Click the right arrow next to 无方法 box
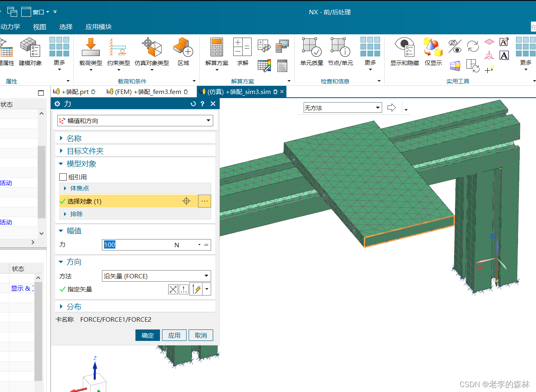The width and height of the screenshot is (536, 392). (x=392, y=108)
